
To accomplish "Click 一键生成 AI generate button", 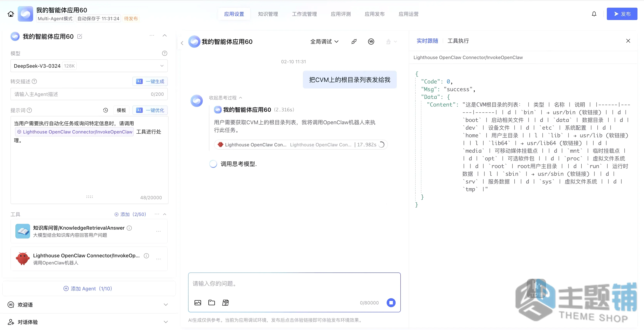I will (x=150, y=81).
